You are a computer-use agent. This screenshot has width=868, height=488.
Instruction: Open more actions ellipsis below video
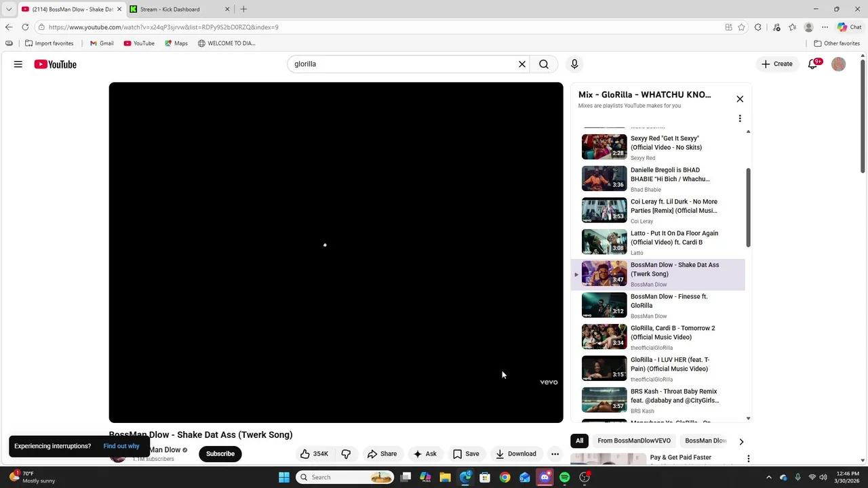(x=555, y=454)
